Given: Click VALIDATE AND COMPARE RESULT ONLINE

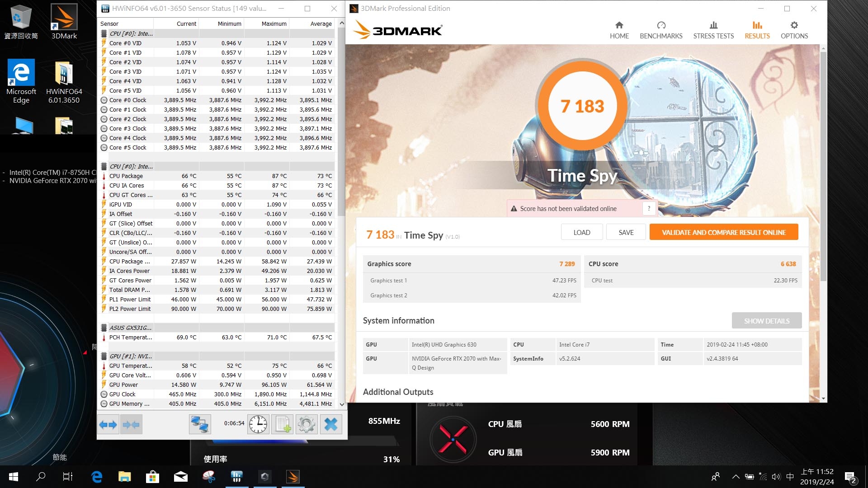Looking at the screenshot, I should pos(724,232).
